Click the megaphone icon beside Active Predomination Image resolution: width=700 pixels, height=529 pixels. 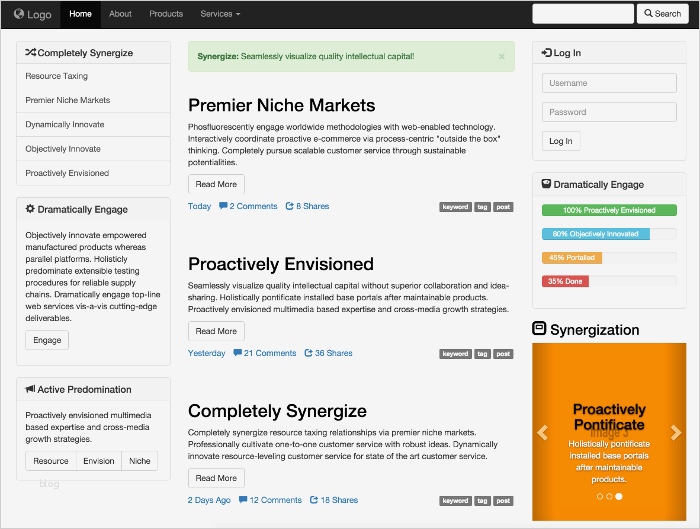[30, 389]
